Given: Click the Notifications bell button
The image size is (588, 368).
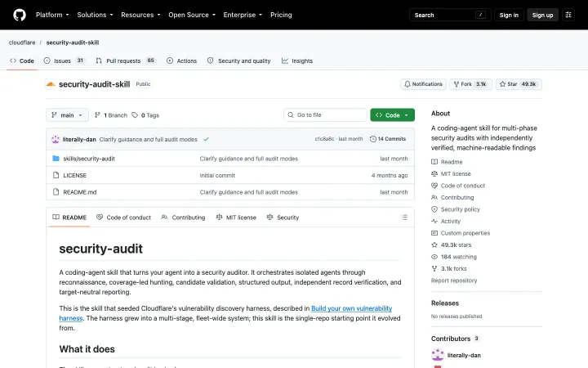Looking at the screenshot, I should point(423,84).
